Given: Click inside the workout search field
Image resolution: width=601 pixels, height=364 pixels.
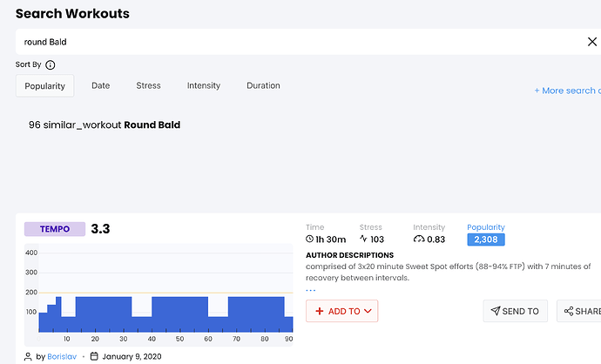Looking at the screenshot, I should point(296,42).
